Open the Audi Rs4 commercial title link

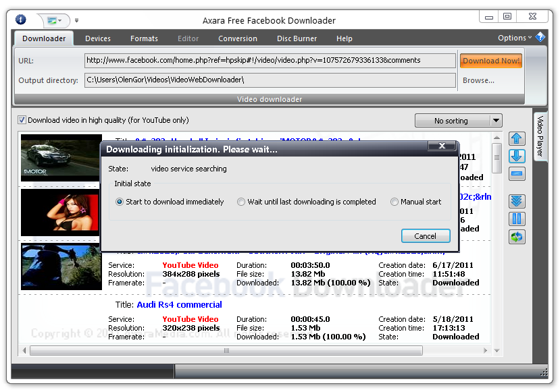click(x=179, y=304)
